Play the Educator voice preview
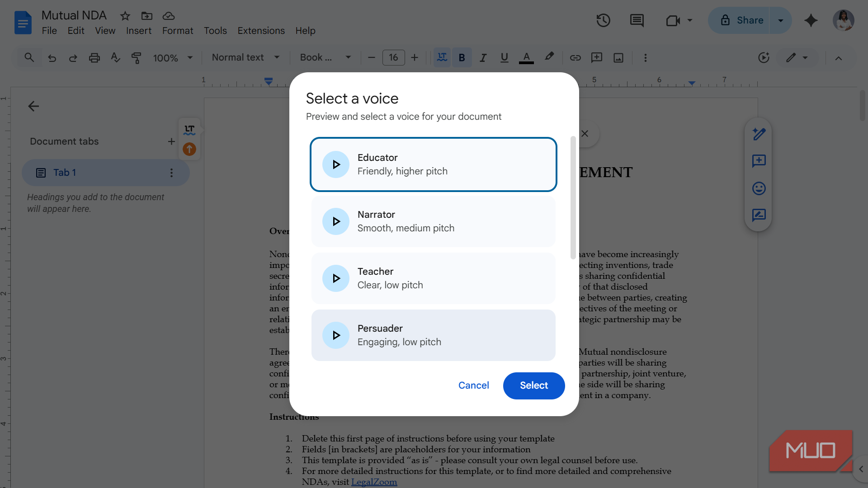The width and height of the screenshot is (868, 488). click(x=335, y=164)
